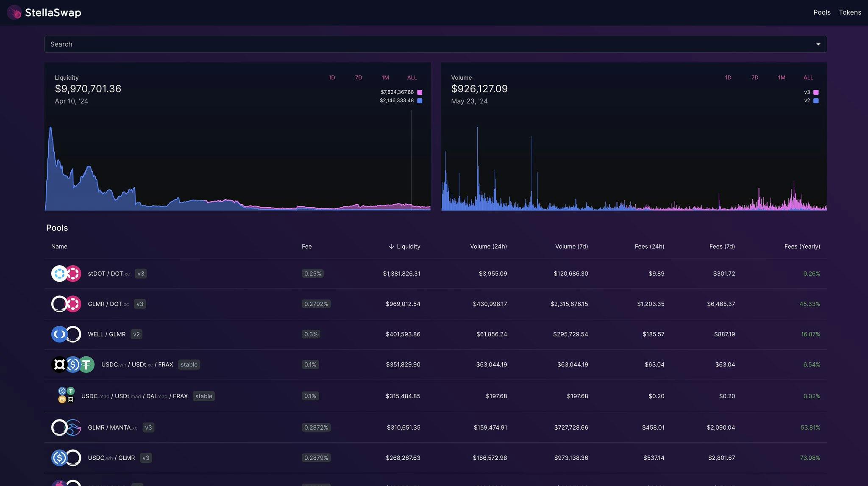Click the 0.25% fee badge
The image size is (868, 486).
coord(313,274)
